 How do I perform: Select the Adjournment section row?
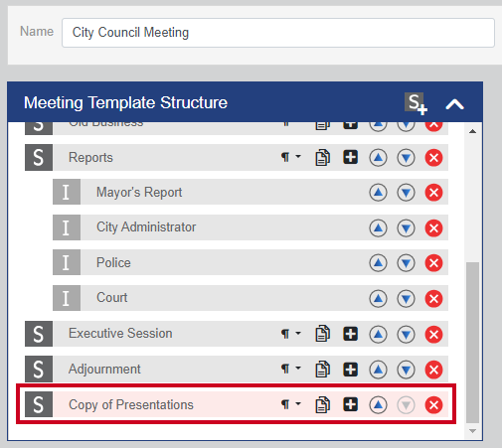(x=237, y=369)
